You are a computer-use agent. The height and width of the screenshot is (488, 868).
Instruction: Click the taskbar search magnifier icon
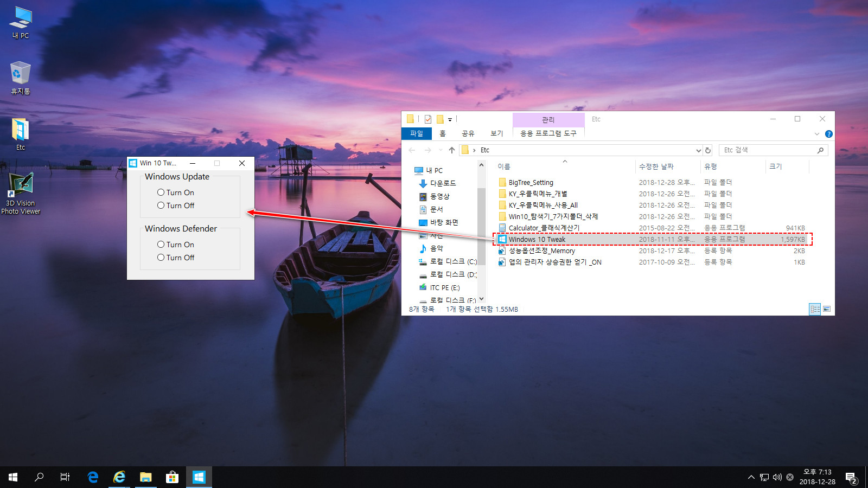[39, 477]
